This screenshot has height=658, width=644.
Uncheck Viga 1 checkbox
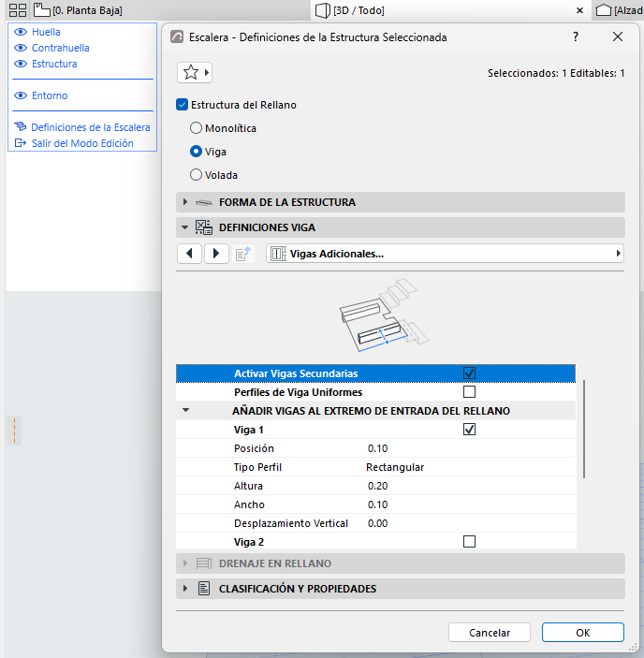469,430
